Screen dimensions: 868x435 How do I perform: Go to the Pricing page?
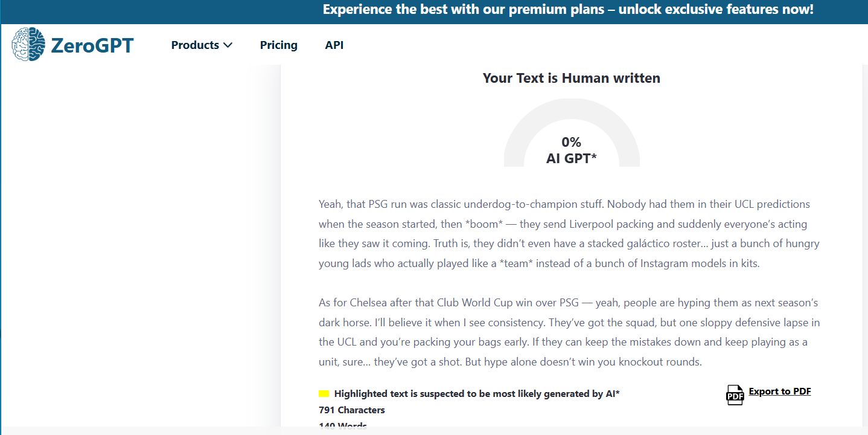[279, 45]
